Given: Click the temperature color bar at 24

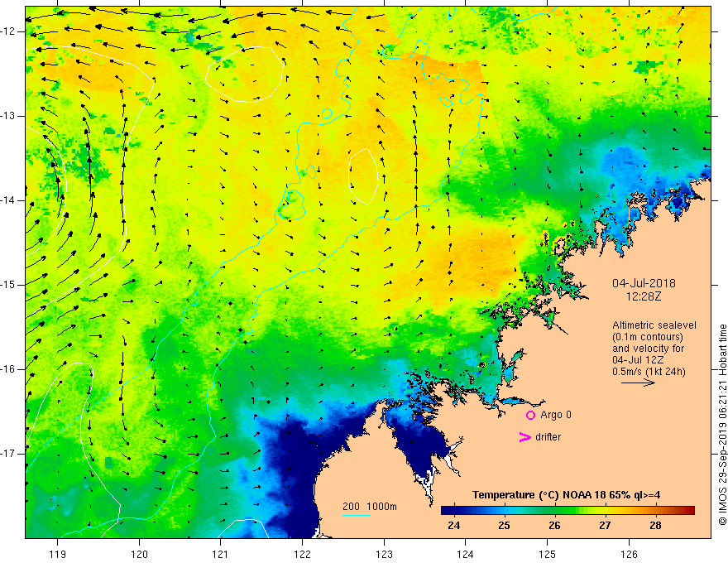Looking at the screenshot, I should [453, 510].
